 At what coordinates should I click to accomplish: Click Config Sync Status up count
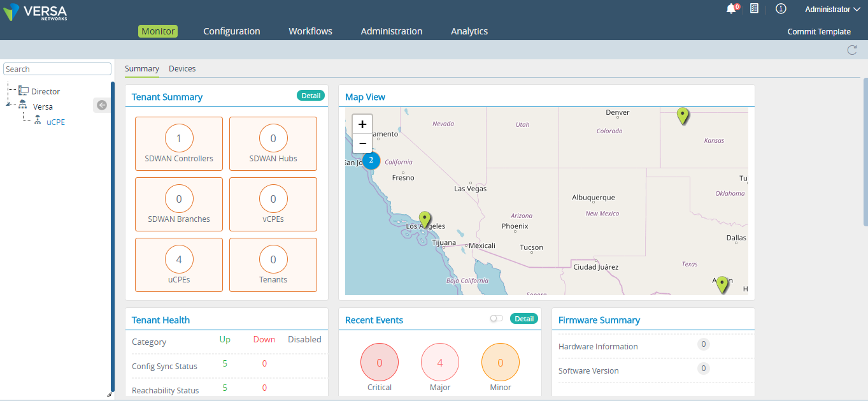225,363
